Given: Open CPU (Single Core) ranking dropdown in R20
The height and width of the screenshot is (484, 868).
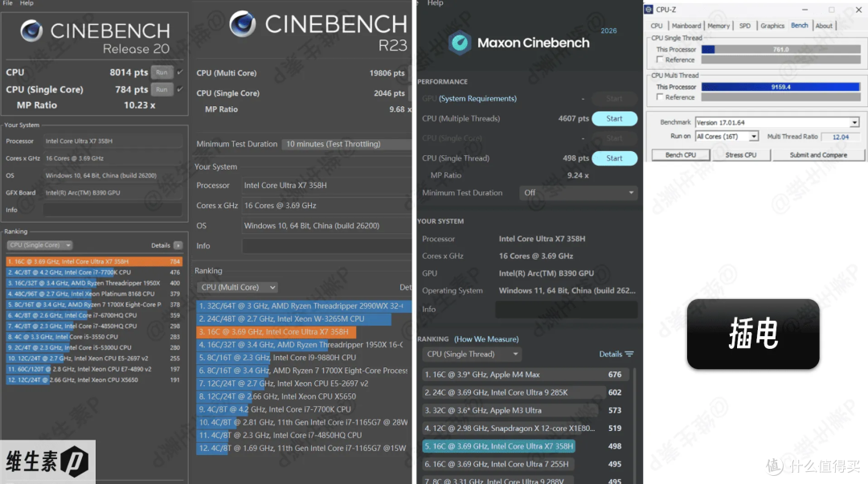Looking at the screenshot, I should (39, 245).
